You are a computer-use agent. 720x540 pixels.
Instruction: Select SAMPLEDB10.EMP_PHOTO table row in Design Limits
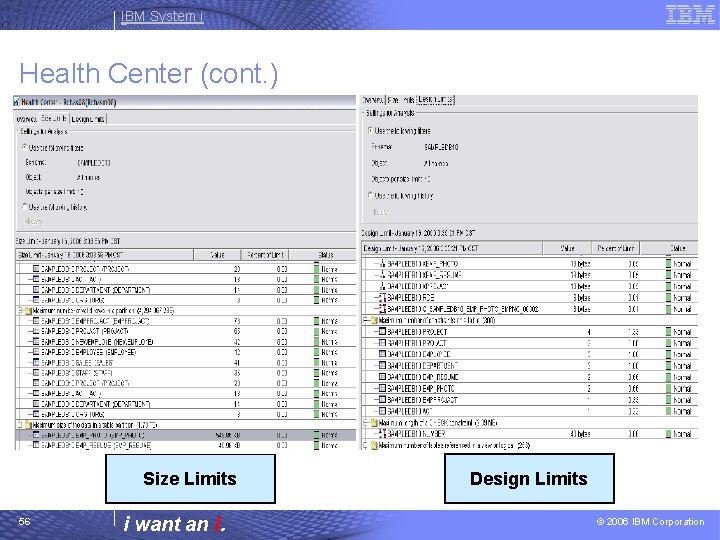point(530,388)
